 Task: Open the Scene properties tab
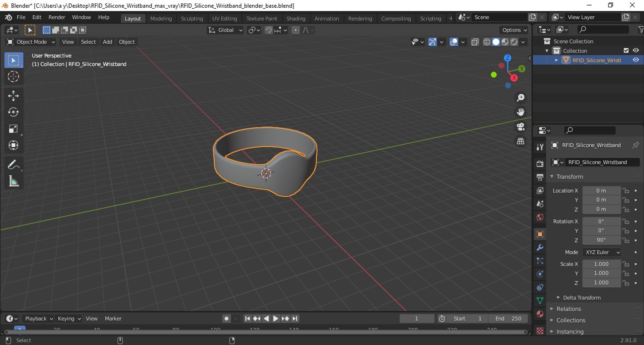540,204
